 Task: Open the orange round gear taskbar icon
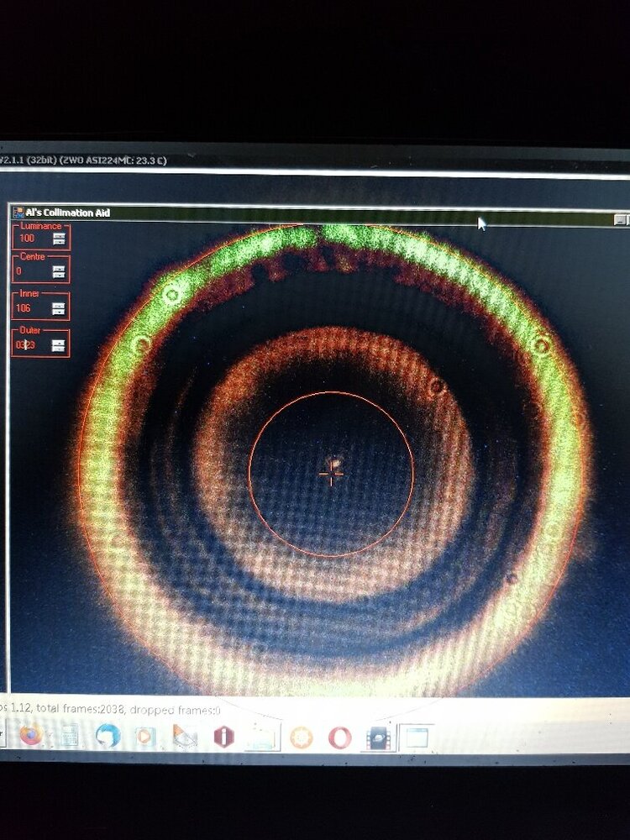[301, 738]
